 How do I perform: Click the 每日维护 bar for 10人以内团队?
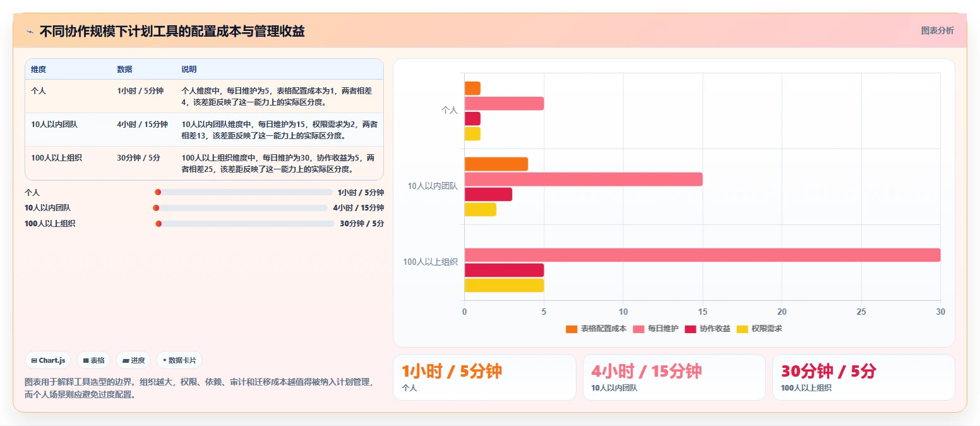[583, 179]
